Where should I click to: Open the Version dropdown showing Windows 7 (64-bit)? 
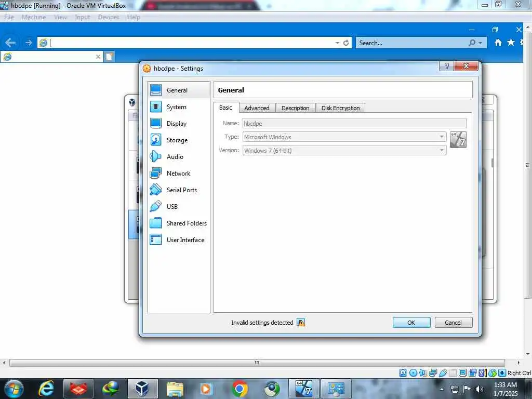tap(344, 150)
